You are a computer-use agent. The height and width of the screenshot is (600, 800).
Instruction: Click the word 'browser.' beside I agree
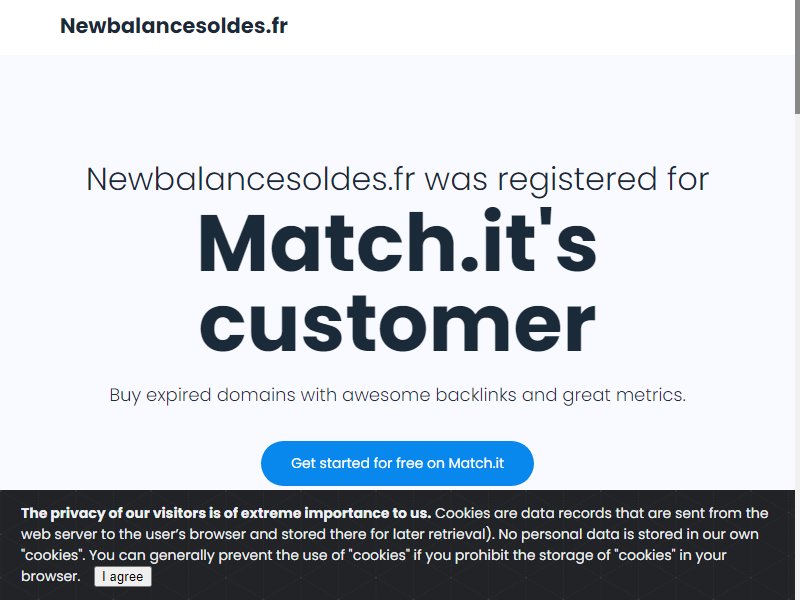pyautogui.click(x=51, y=576)
